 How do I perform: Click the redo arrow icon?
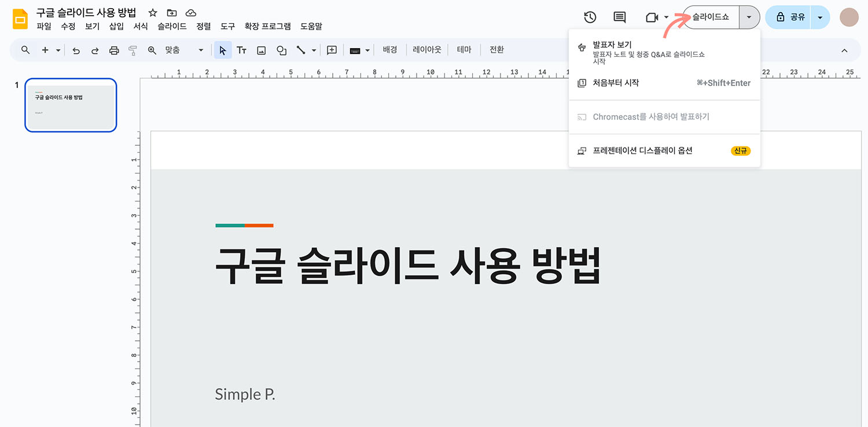pos(95,50)
